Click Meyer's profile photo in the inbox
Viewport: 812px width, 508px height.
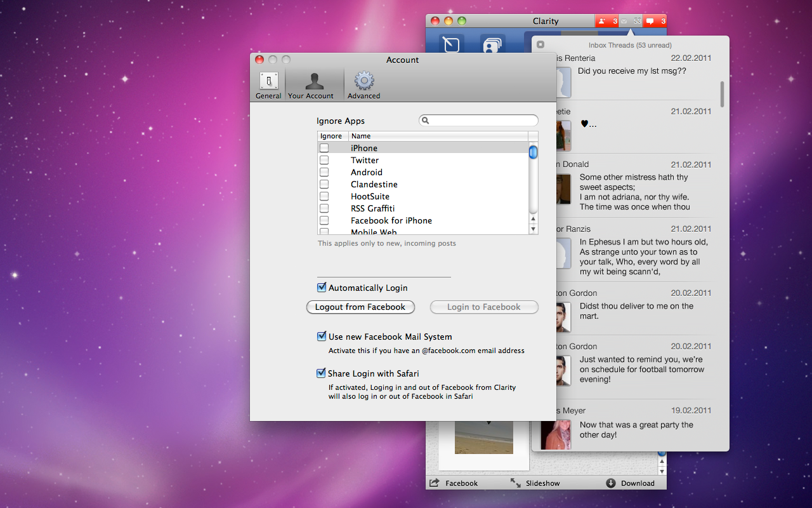(x=556, y=434)
